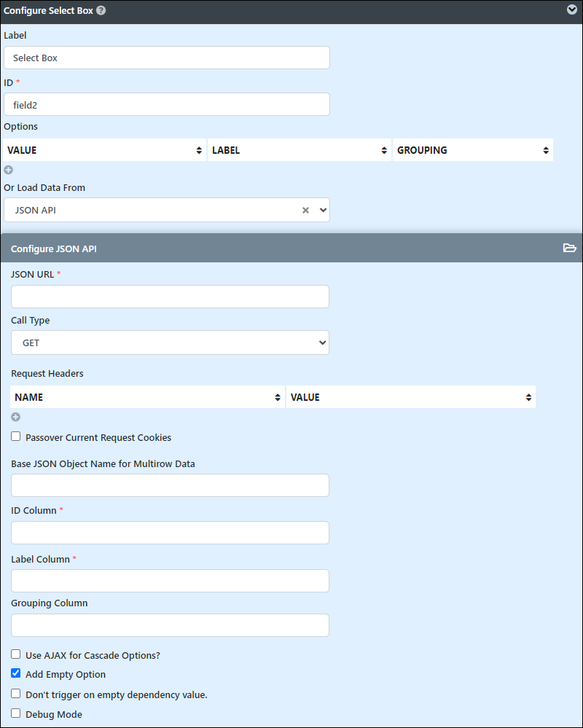Enable Passover Current Request Cookies
The image size is (583, 728).
(16, 437)
